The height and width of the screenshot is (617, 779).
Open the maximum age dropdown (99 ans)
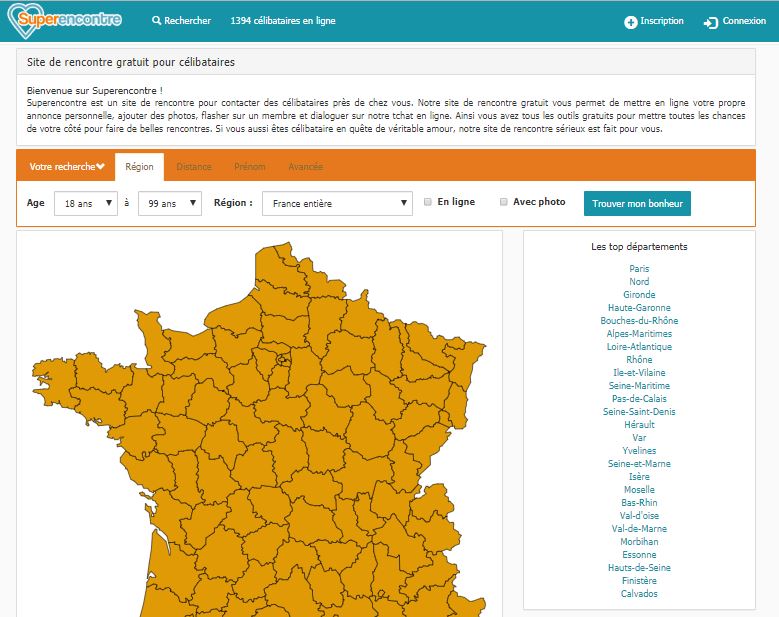170,203
